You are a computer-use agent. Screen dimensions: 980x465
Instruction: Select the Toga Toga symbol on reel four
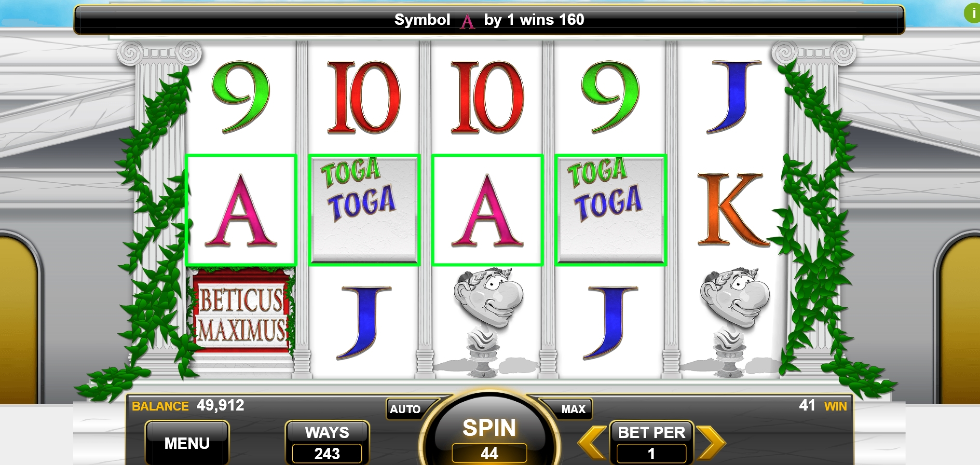click(611, 210)
